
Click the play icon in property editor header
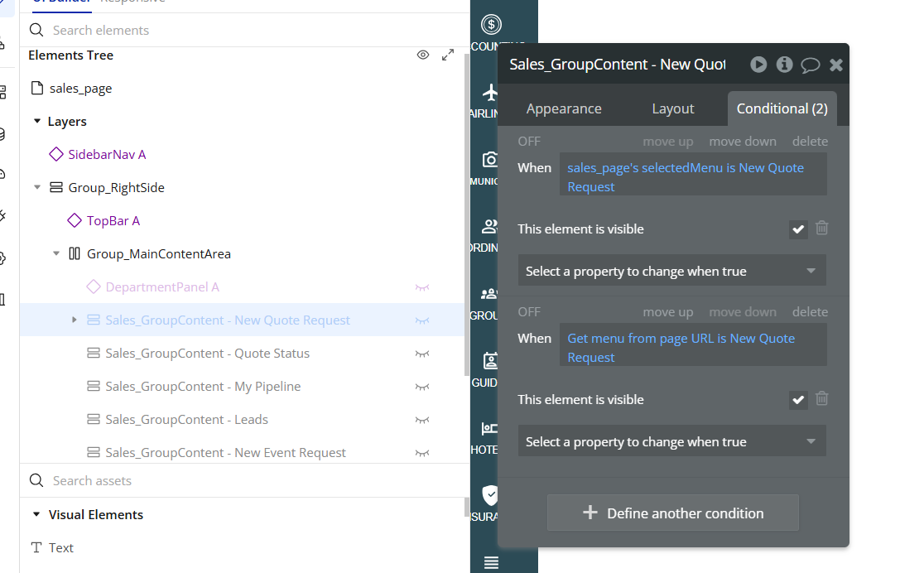[758, 65]
